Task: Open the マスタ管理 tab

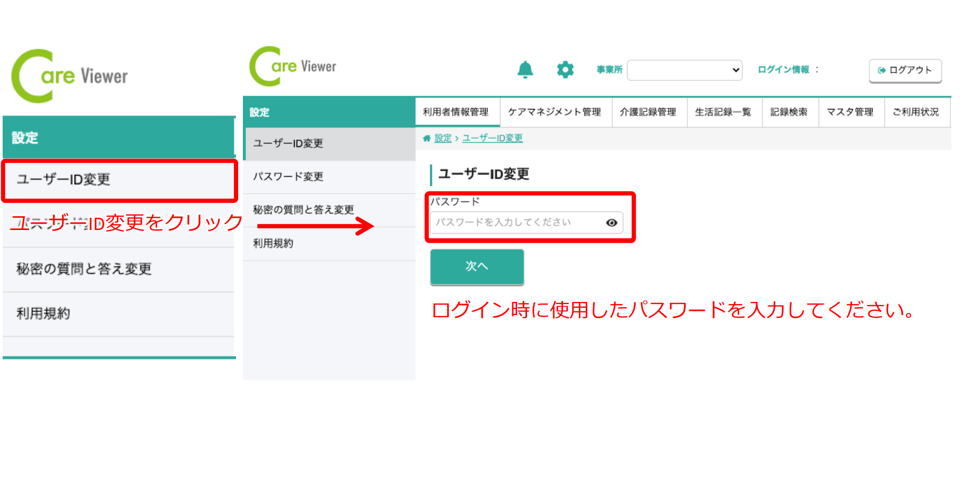Action: (850, 112)
